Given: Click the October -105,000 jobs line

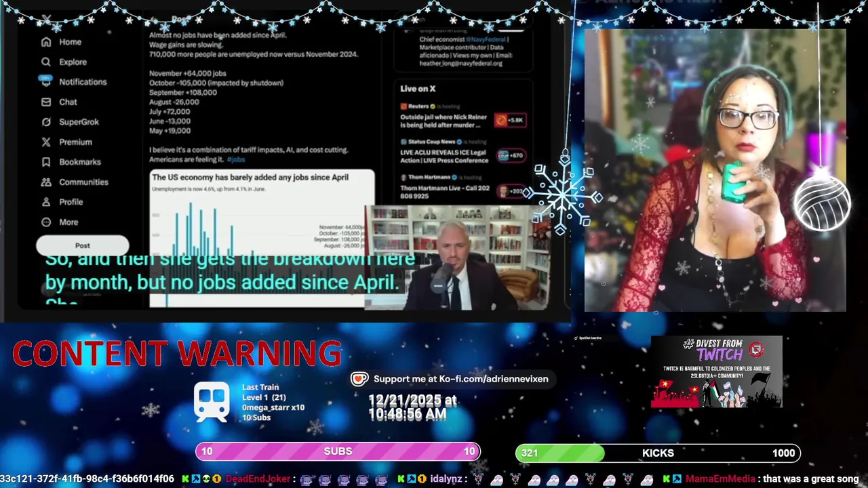Looking at the screenshot, I should point(216,83).
